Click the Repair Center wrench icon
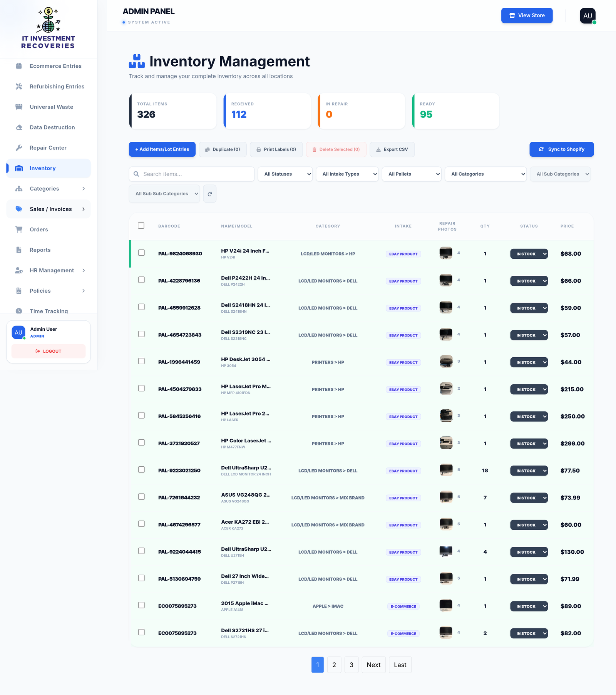This screenshot has width=616, height=695. (x=19, y=148)
